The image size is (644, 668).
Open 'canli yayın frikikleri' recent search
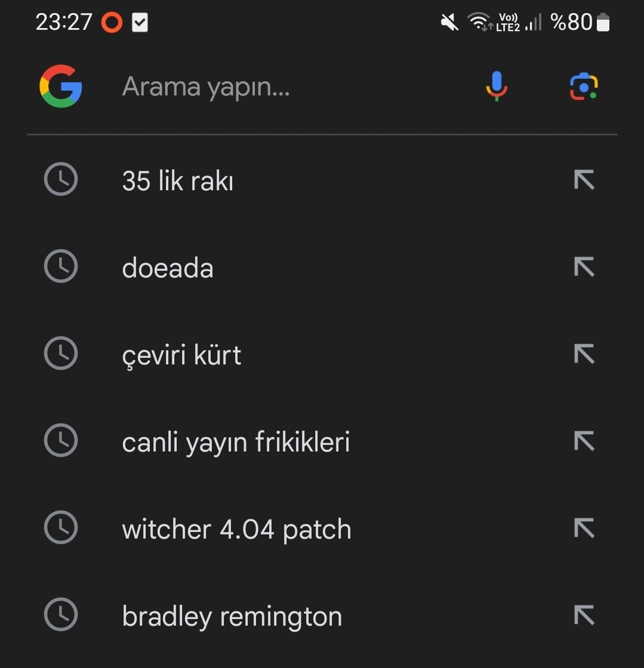coord(236,442)
